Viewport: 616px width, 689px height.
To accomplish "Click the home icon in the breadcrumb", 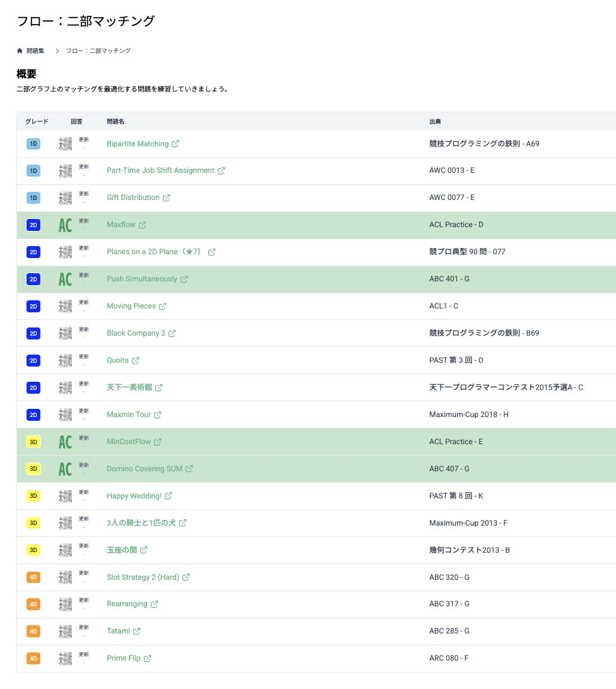I will coord(20,51).
